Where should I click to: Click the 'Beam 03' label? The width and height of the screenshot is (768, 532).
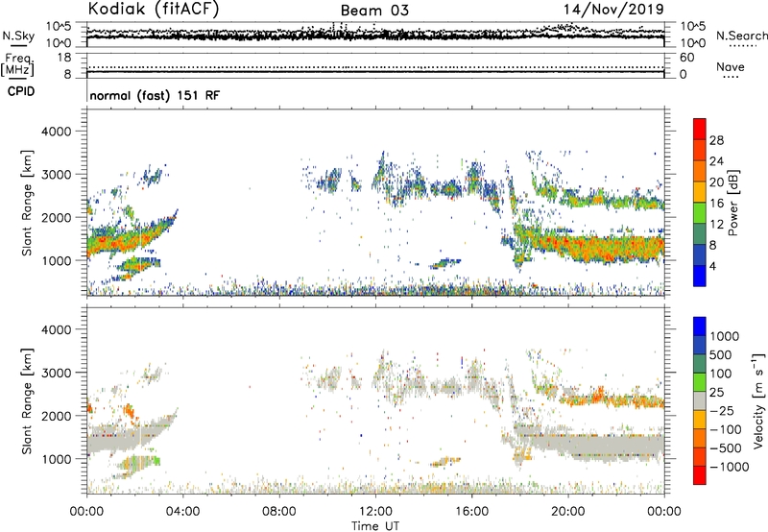374,11
